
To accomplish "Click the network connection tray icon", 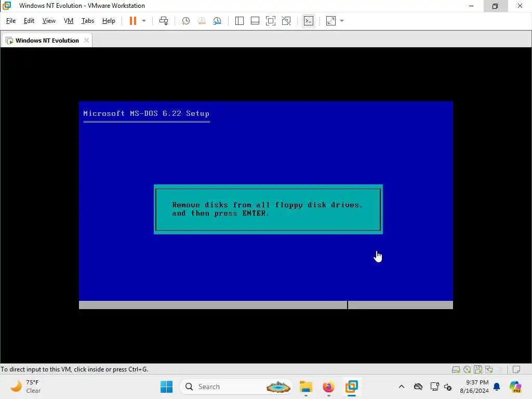I will click(x=434, y=387).
